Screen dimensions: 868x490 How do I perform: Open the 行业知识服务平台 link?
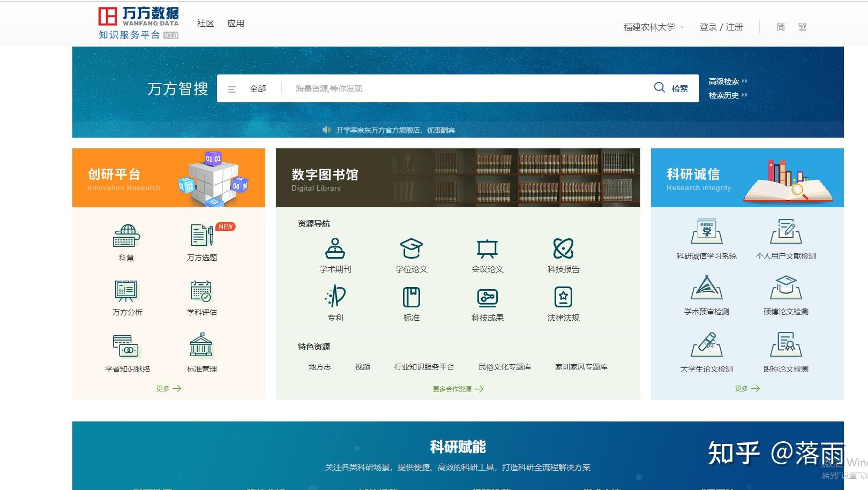point(424,367)
